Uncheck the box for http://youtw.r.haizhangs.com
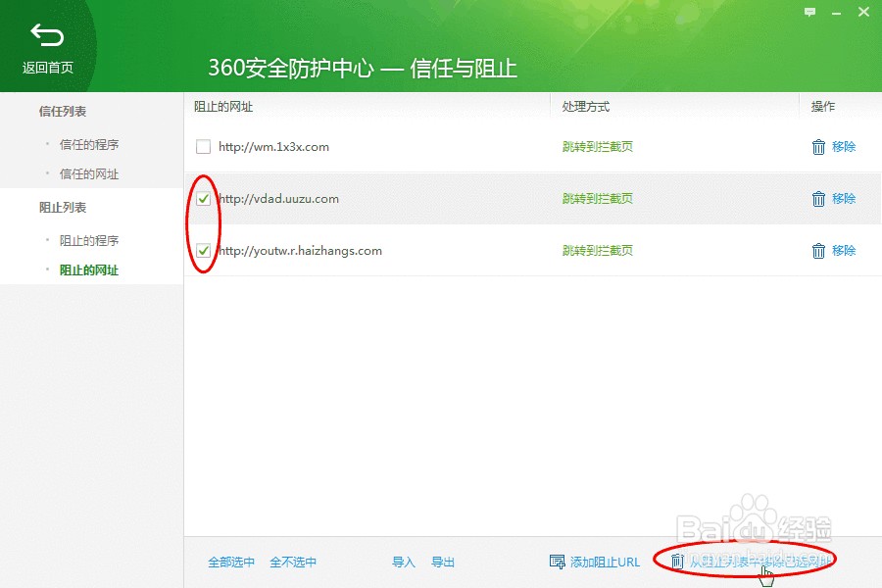The image size is (882, 588). click(203, 251)
